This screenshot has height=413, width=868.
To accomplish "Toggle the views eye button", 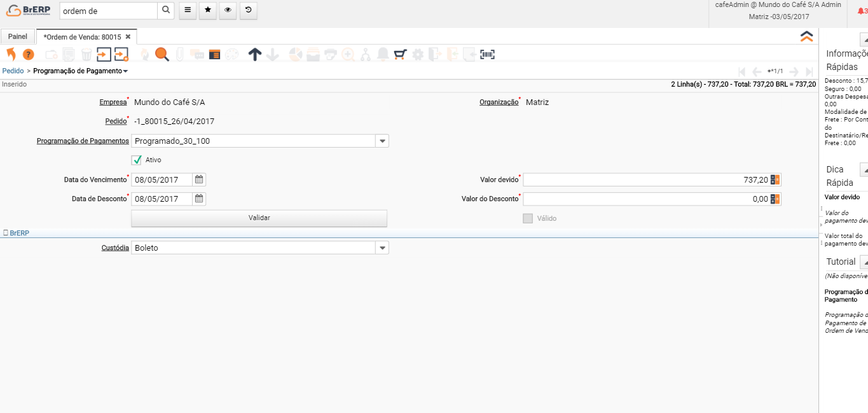I will tap(228, 10).
